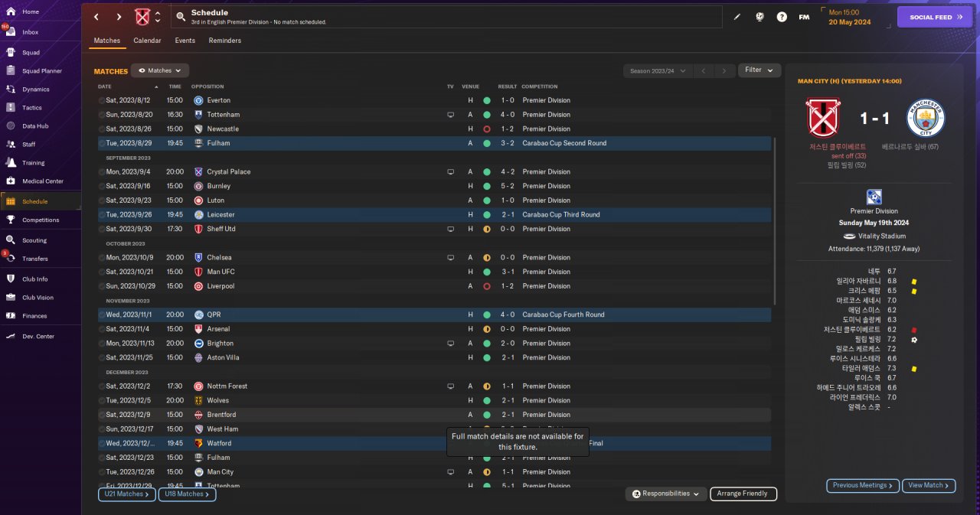Click the help question mark icon

782,17
